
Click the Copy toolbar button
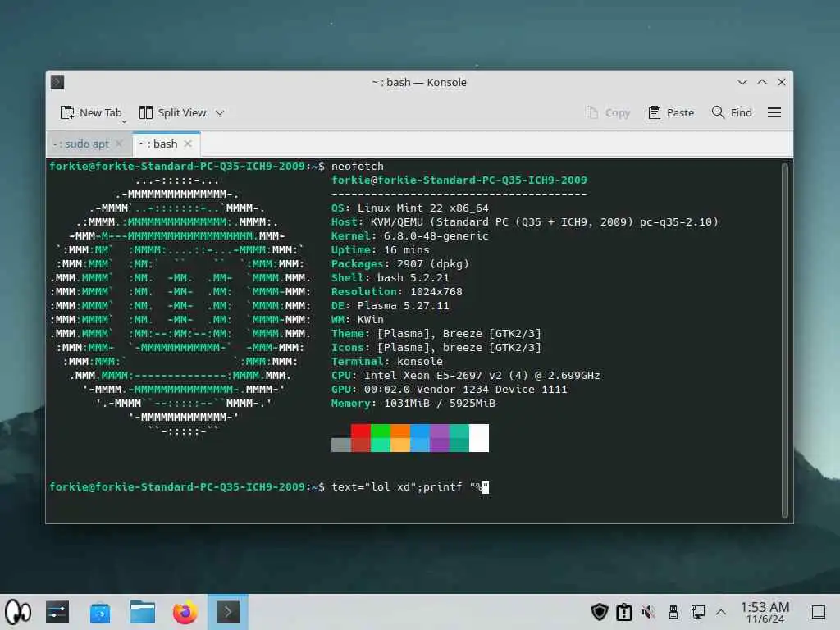click(608, 112)
